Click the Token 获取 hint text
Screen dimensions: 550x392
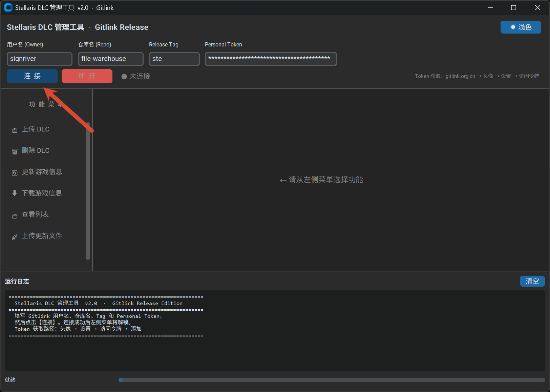point(477,76)
